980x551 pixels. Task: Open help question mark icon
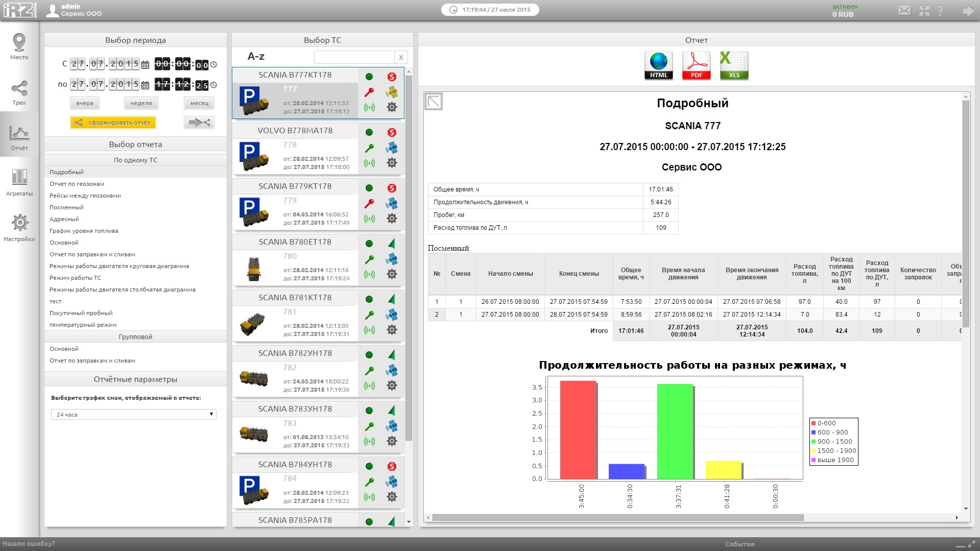click(940, 10)
